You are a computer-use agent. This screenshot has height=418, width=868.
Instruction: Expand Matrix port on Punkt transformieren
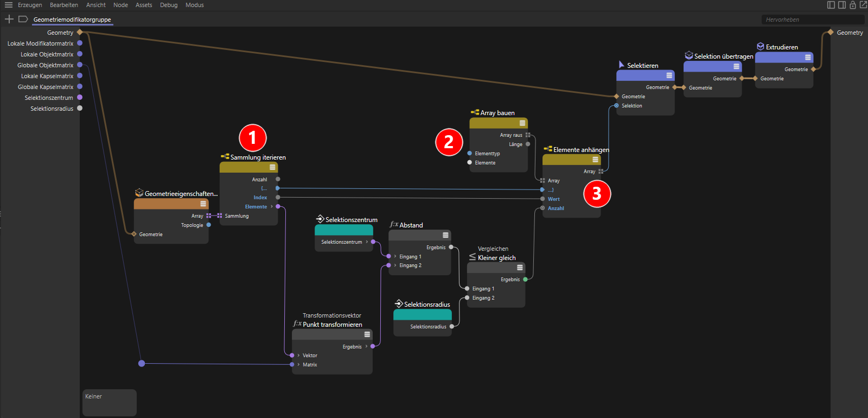pos(298,364)
